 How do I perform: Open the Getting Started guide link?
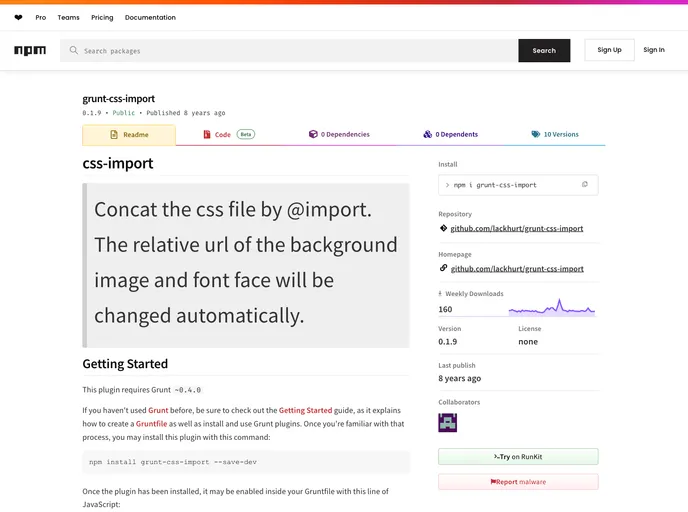click(305, 411)
